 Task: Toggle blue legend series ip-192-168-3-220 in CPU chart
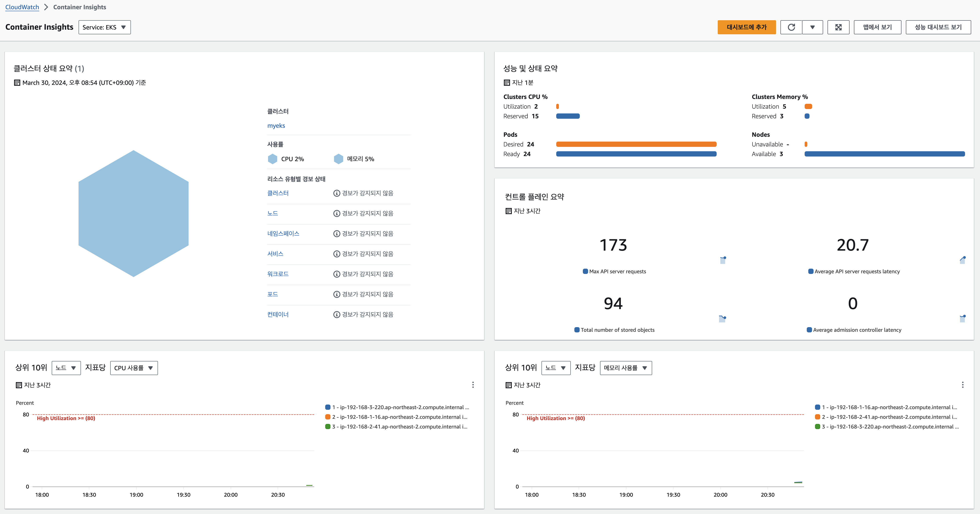point(328,407)
